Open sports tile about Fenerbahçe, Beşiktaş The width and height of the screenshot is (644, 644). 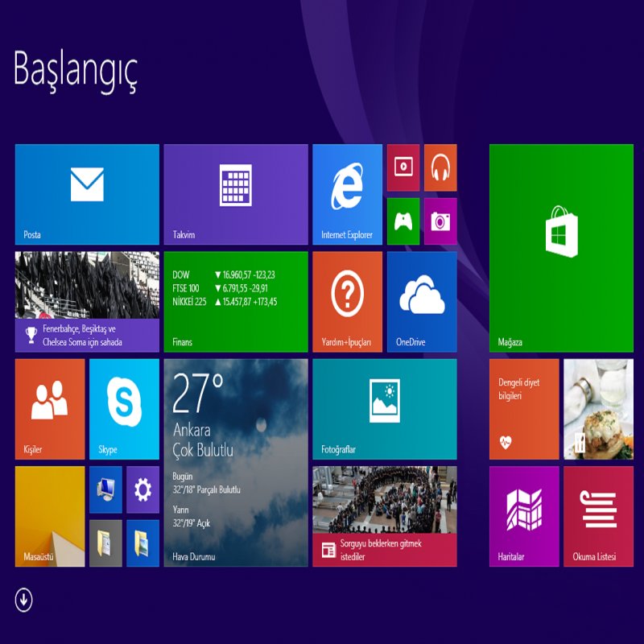pos(87,302)
